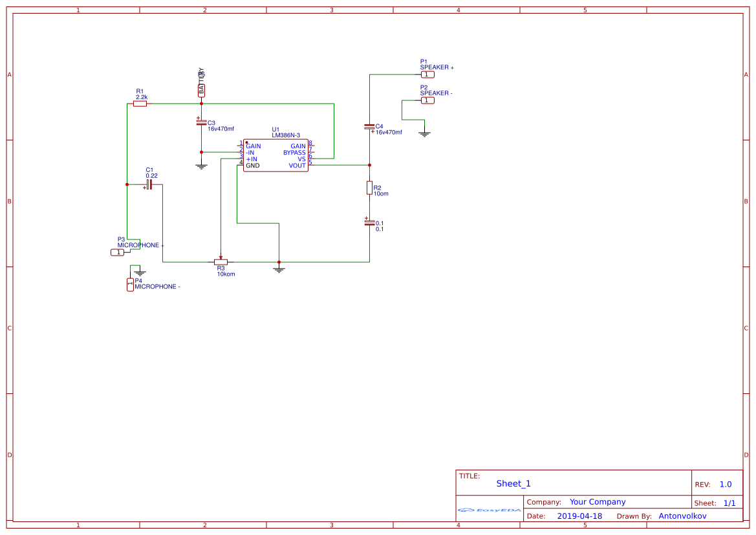The height and width of the screenshot is (535, 756).
Task: Click the BATTERY connector symbol
Action: pyautogui.click(x=201, y=90)
